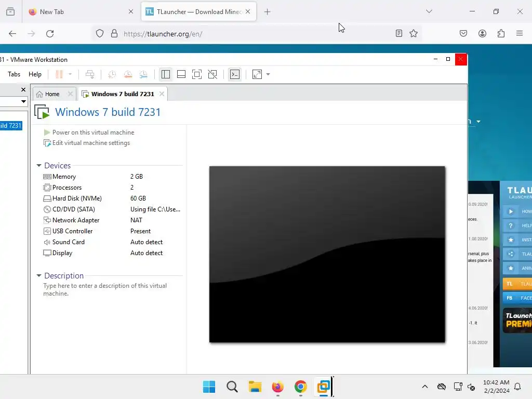Click the description text field
Viewport: 532px width, 399px height.
(x=105, y=289)
